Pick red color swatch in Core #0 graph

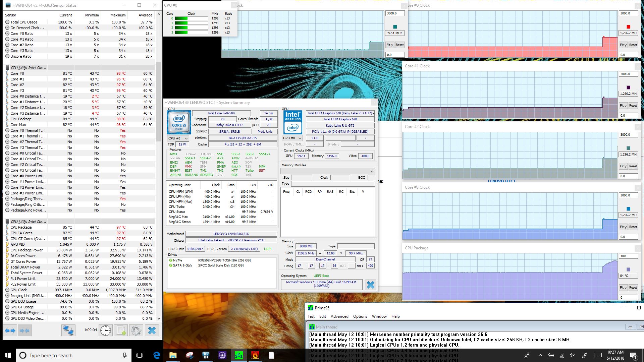coord(628,27)
